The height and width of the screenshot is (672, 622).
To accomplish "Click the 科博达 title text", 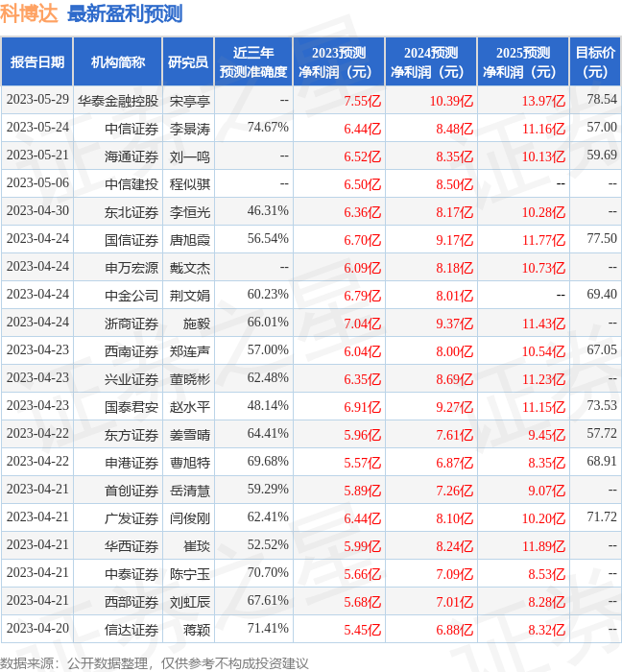I will (x=29, y=13).
